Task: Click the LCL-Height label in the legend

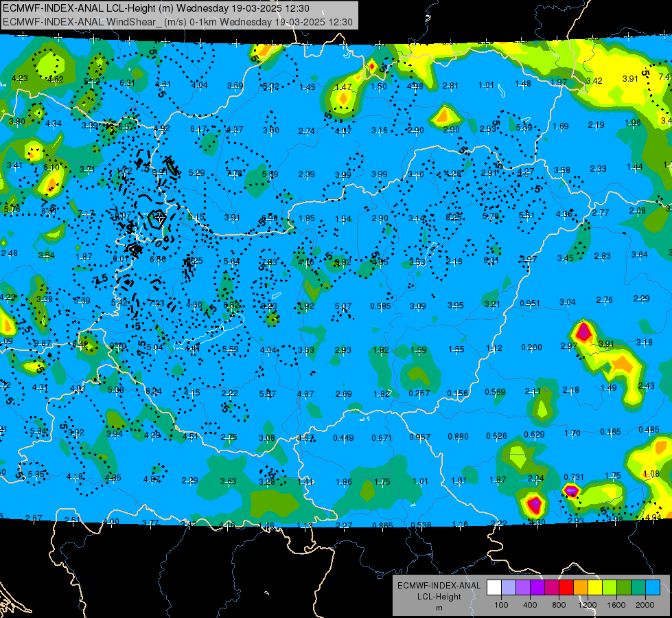Action: click(439, 597)
